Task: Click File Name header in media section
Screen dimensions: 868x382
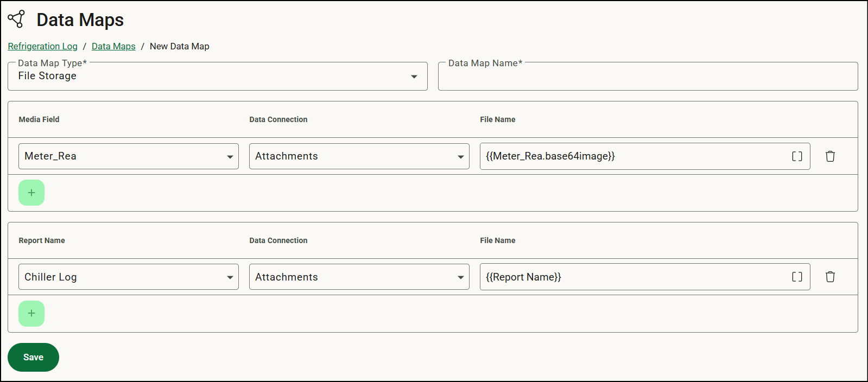Action: point(498,119)
